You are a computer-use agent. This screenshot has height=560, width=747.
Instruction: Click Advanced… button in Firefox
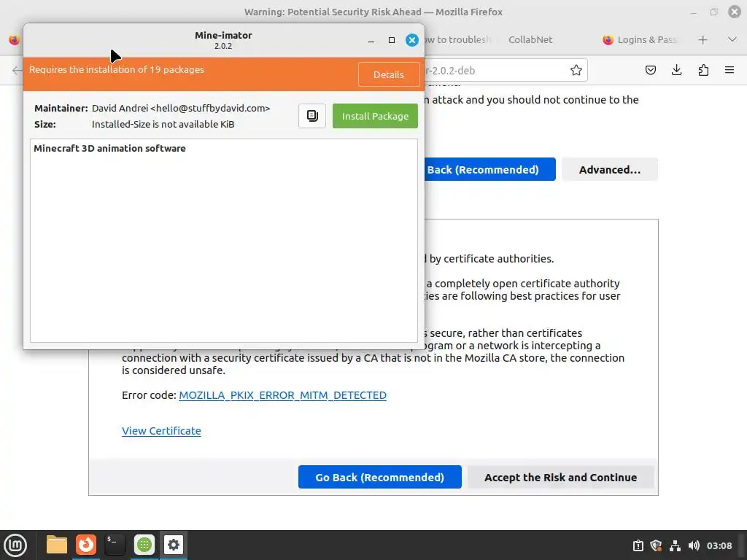pos(609,169)
